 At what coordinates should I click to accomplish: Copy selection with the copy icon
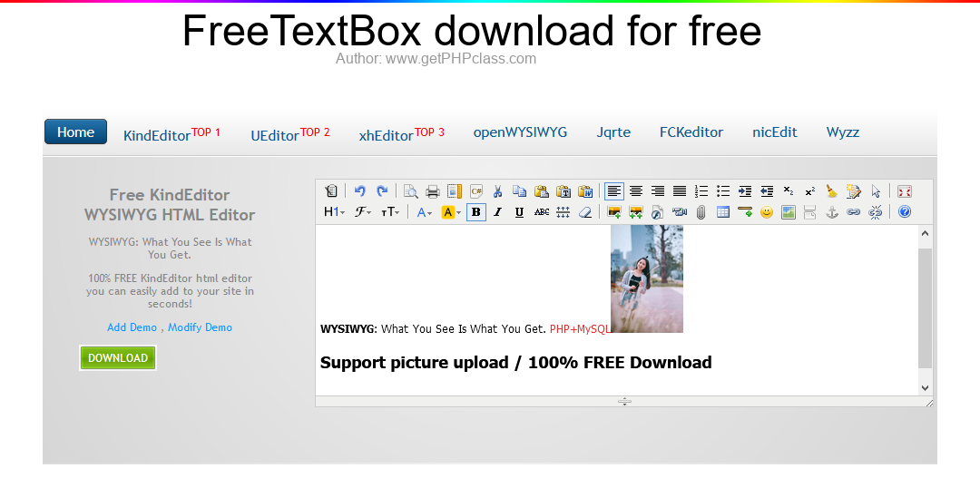click(519, 191)
